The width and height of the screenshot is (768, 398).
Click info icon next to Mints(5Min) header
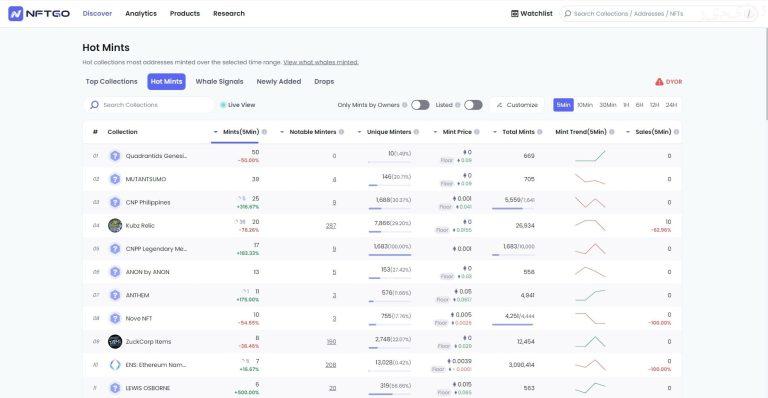coord(264,132)
